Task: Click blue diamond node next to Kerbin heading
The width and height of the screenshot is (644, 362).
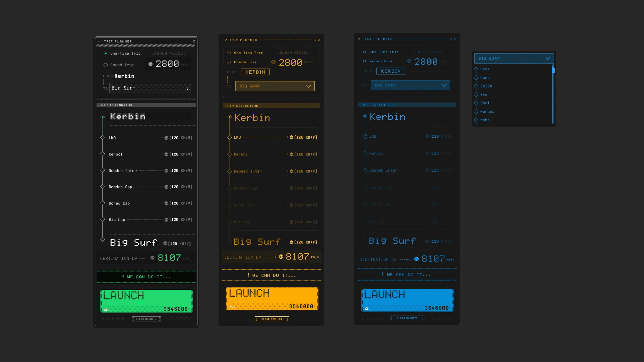Action: [365, 116]
